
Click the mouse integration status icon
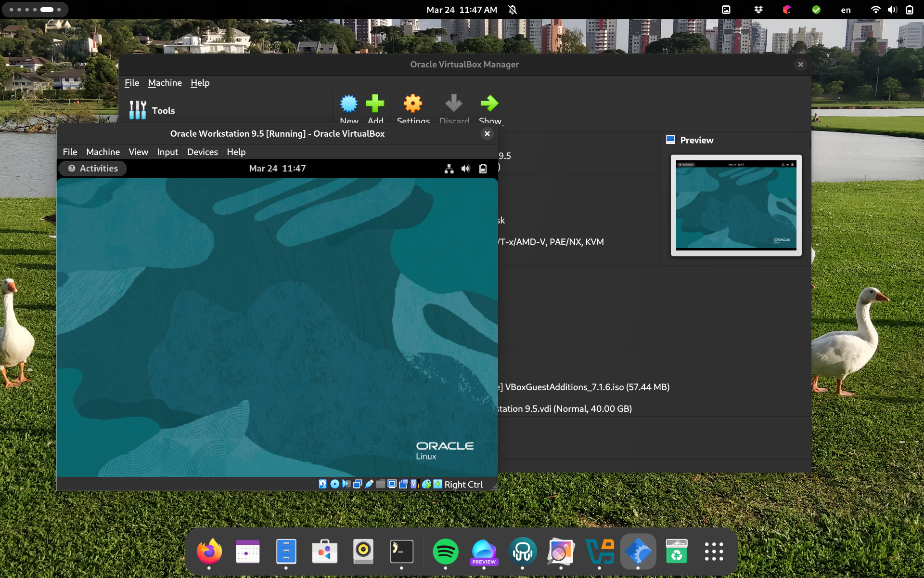click(426, 484)
